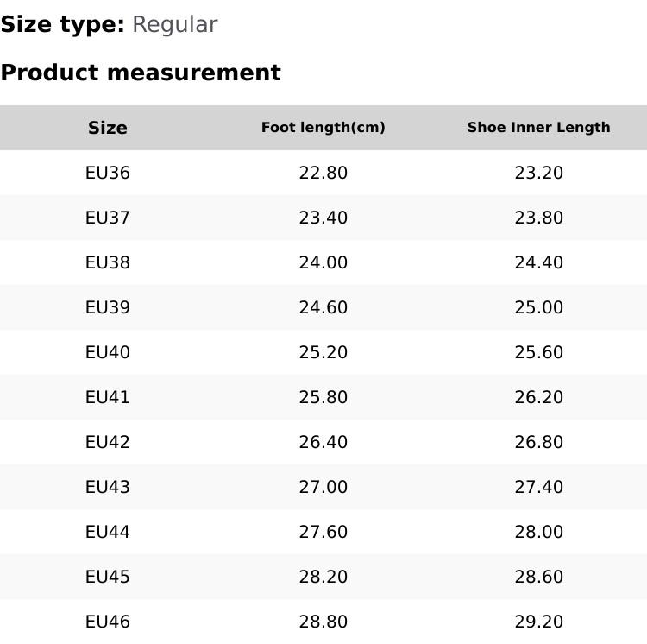Image resolution: width=647 pixels, height=644 pixels.
Task: Click the EU46 size label
Action: click(108, 622)
